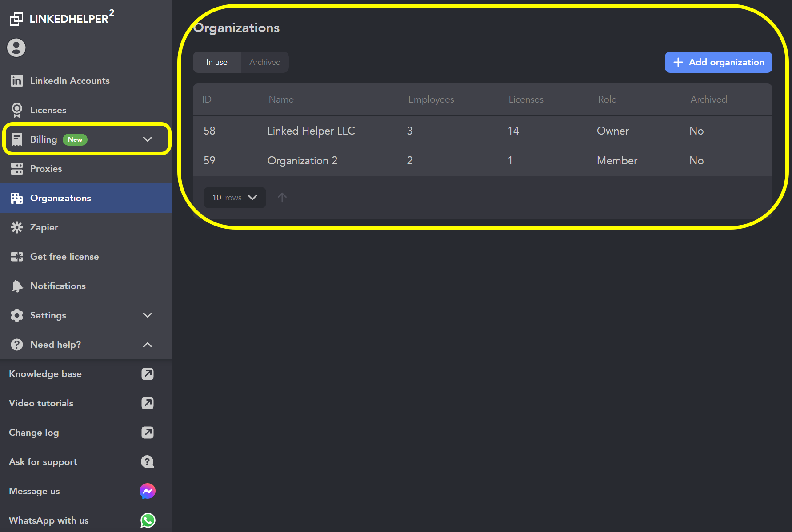Click the Licenses value 14
The width and height of the screenshot is (792, 532).
(513, 131)
